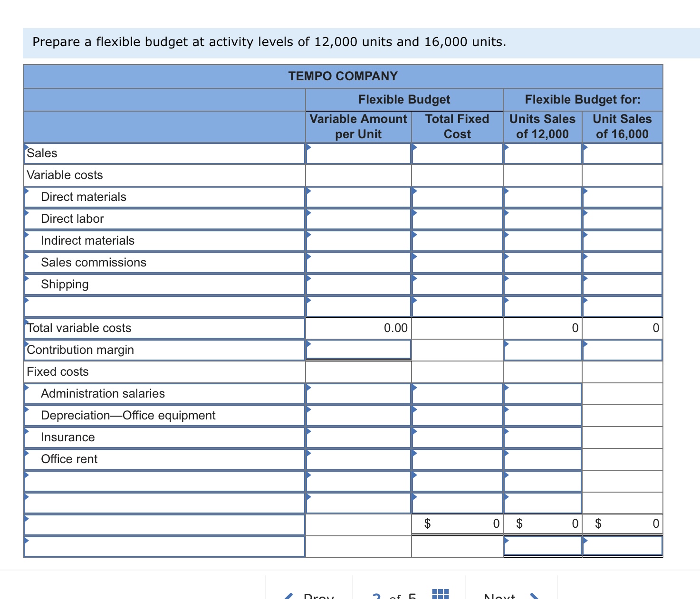The height and width of the screenshot is (599, 700).
Task: Click Direct materials 16,000 units cell
Action: (623, 197)
